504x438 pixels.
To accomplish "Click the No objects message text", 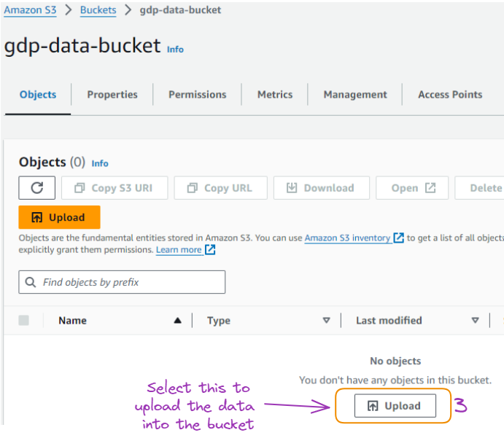I will (x=395, y=361).
